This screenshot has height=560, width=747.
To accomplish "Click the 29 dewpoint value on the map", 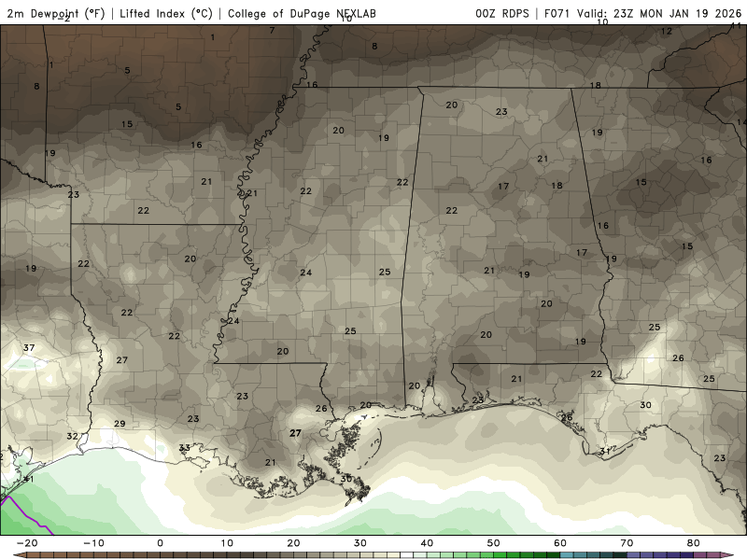I will pos(120,424).
